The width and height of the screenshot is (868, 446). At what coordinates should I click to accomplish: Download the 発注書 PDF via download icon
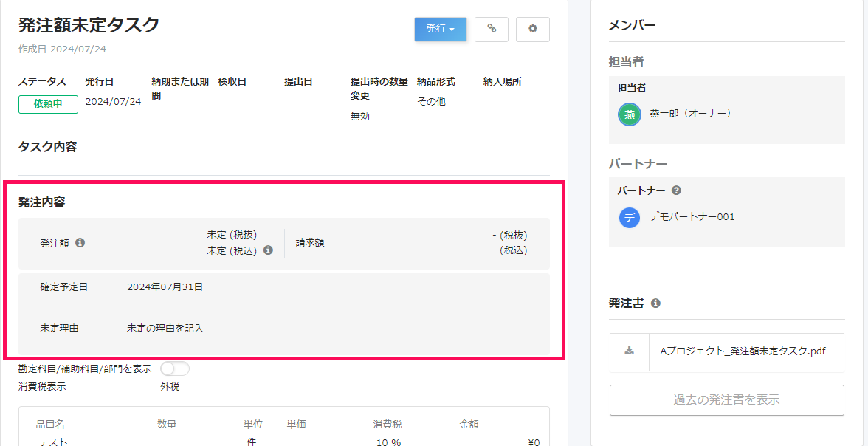[x=630, y=351]
